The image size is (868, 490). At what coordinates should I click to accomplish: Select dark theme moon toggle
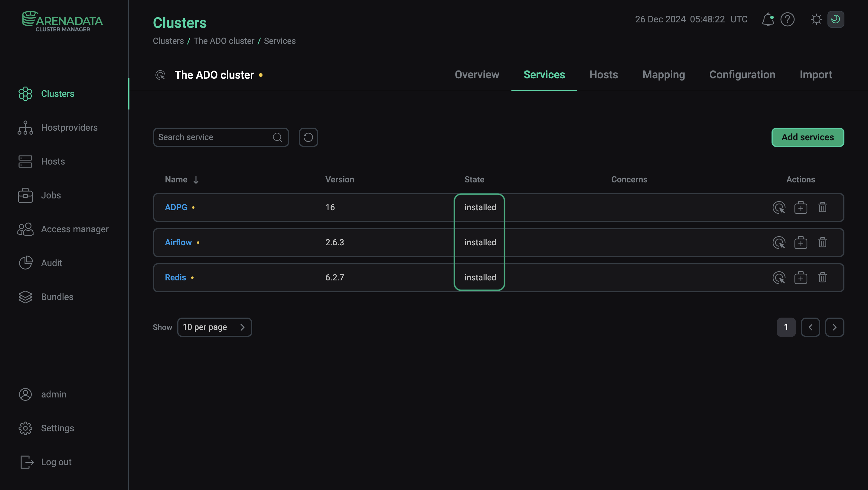pos(835,19)
